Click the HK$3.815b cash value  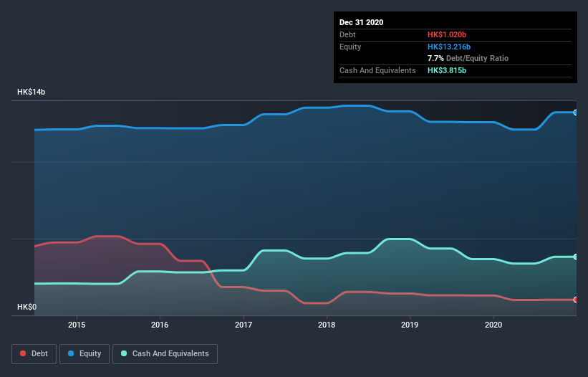tap(447, 70)
